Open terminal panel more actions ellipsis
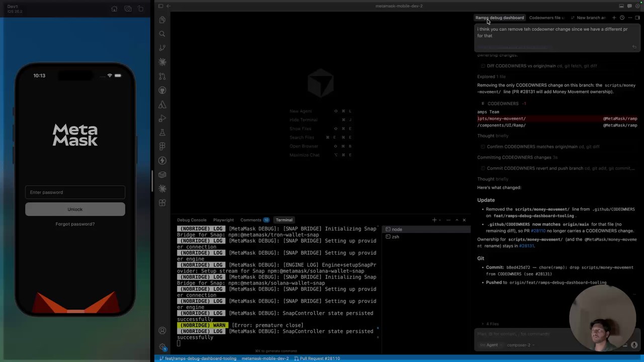 (448, 220)
